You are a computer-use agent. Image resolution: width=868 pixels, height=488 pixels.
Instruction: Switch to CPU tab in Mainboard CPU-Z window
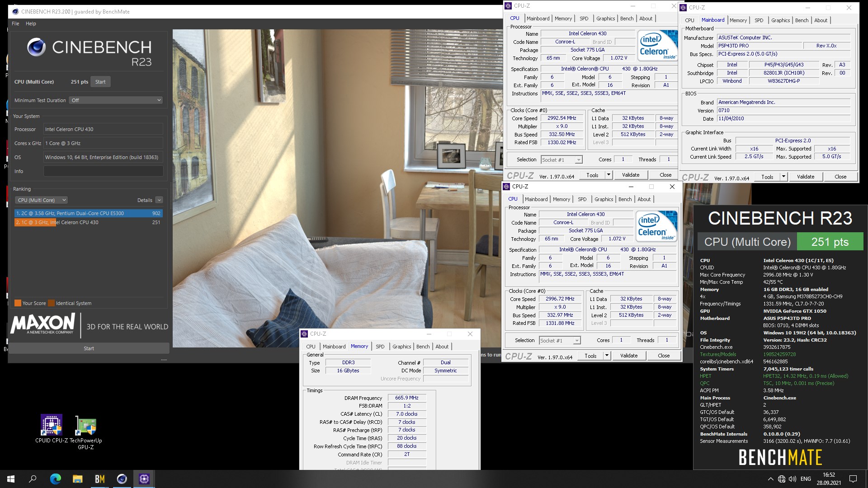pyautogui.click(x=689, y=20)
